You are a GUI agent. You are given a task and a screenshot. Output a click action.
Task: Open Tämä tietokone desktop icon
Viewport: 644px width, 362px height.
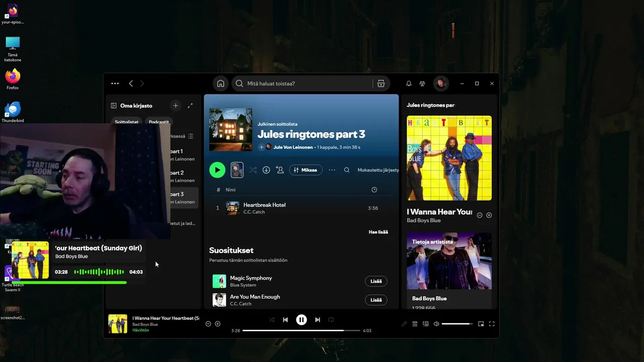tap(13, 49)
